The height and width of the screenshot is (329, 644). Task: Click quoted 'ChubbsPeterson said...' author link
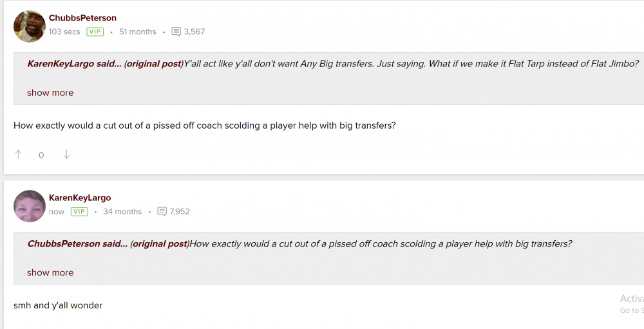point(77,243)
